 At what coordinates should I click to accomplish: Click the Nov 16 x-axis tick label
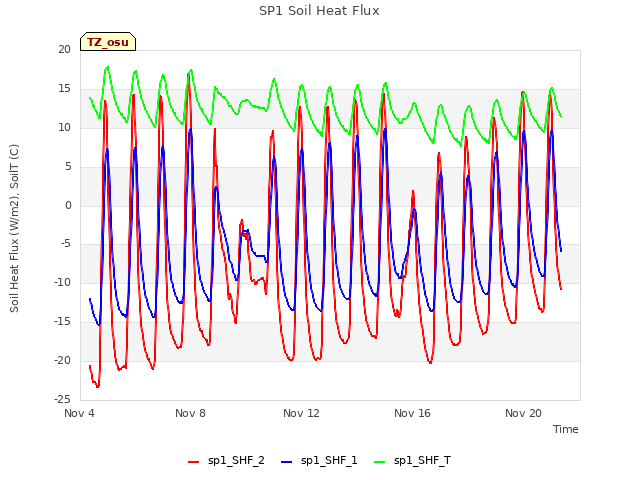(412, 413)
